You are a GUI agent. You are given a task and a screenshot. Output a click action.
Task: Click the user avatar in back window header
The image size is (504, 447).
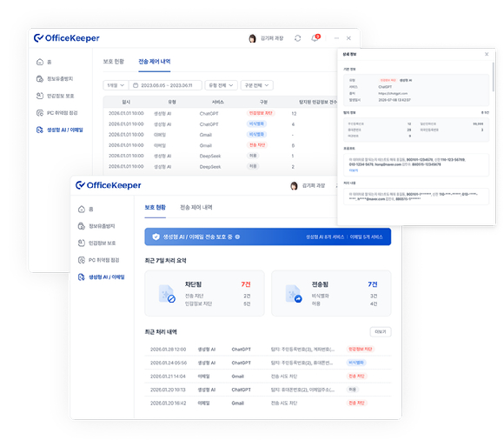click(x=252, y=38)
